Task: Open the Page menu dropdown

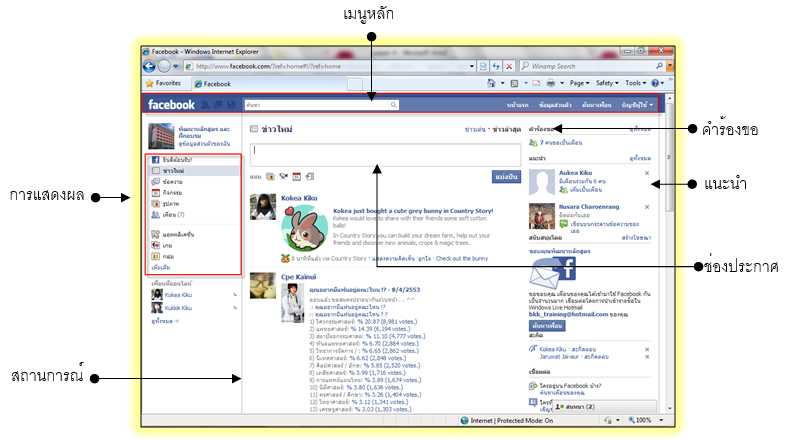Action: click(579, 83)
